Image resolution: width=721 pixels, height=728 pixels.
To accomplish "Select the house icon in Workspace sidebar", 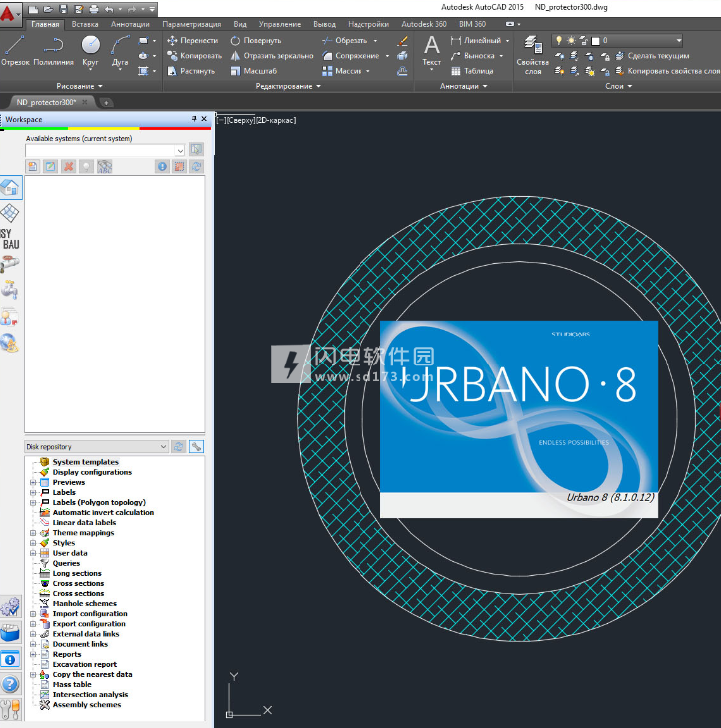I will (x=11, y=188).
